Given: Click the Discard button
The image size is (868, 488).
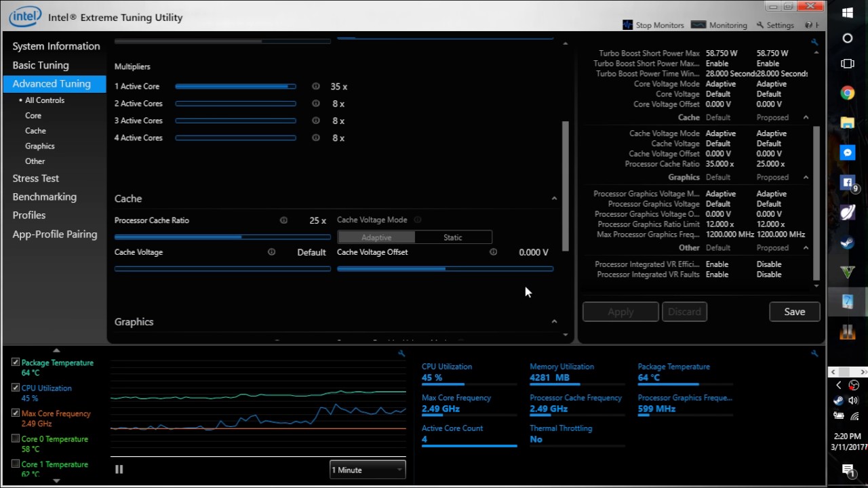Looking at the screenshot, I should pyautogui.click(x=684, y=312).
